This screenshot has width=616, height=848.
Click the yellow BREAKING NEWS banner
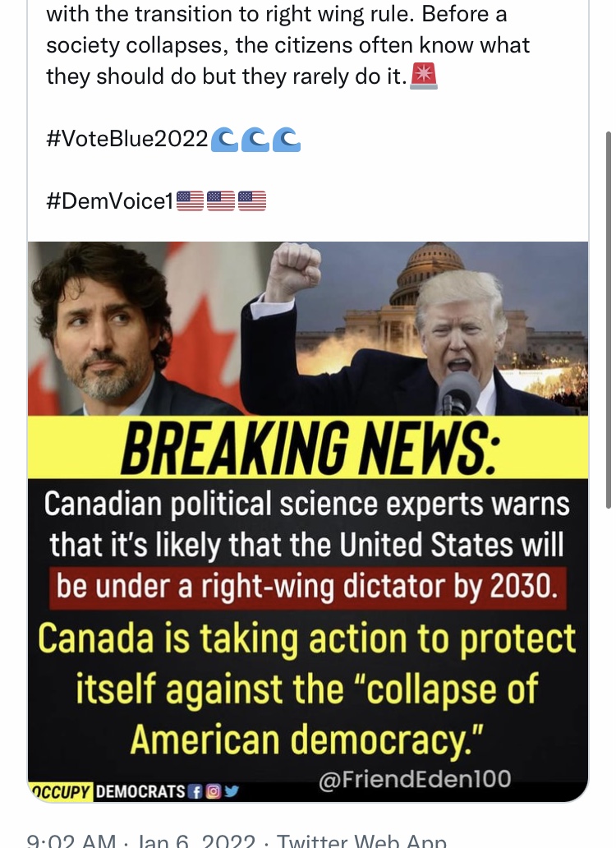pyautogui.click(x=308, y=447)
